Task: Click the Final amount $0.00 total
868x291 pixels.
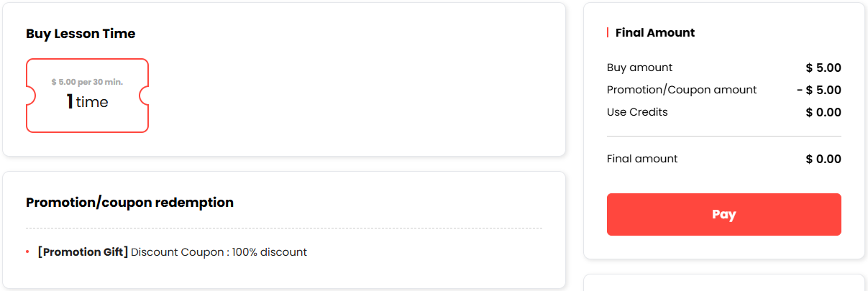Action: [x=823, y=160]
